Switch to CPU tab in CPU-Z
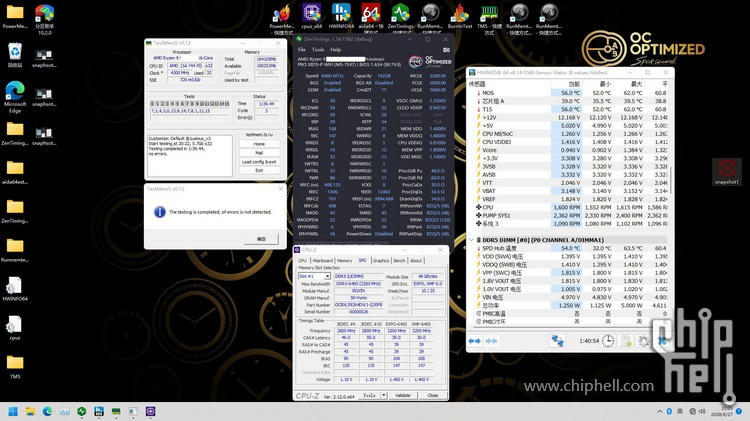 303,261
